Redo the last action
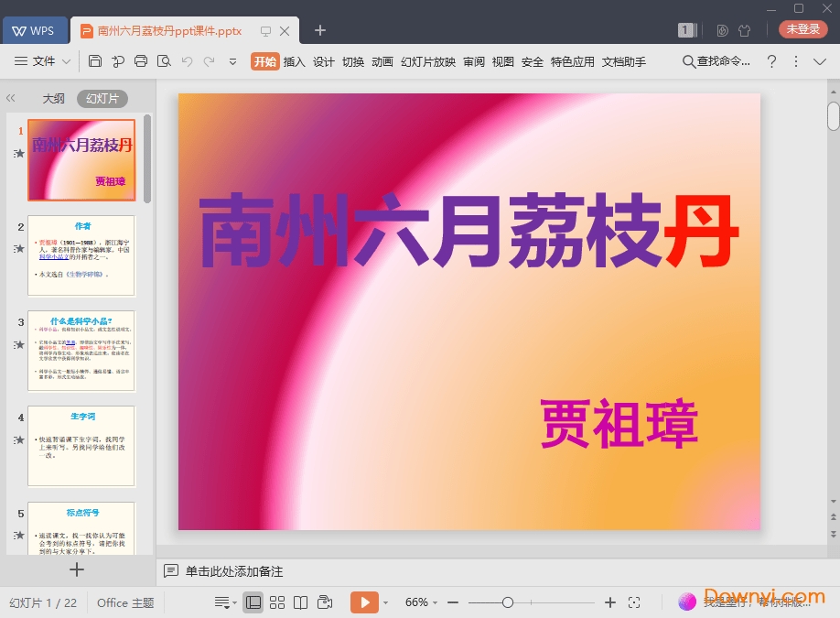 pos(209,61)
